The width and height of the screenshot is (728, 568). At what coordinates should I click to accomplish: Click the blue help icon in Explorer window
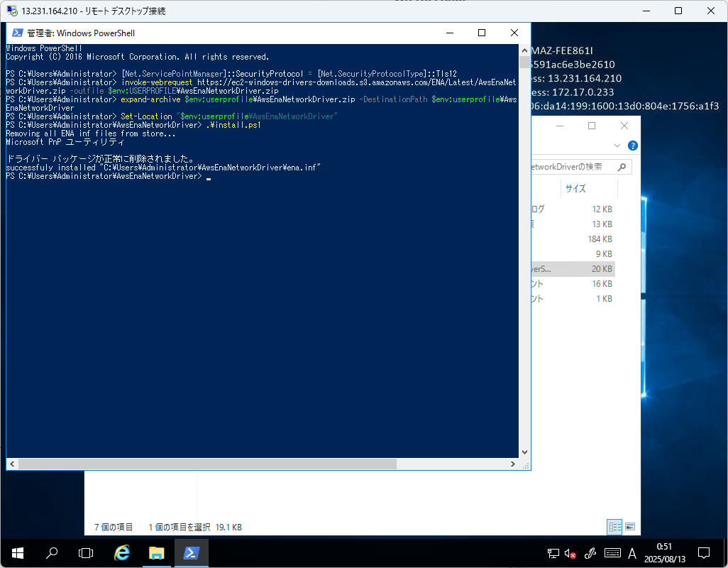[632, 145]
